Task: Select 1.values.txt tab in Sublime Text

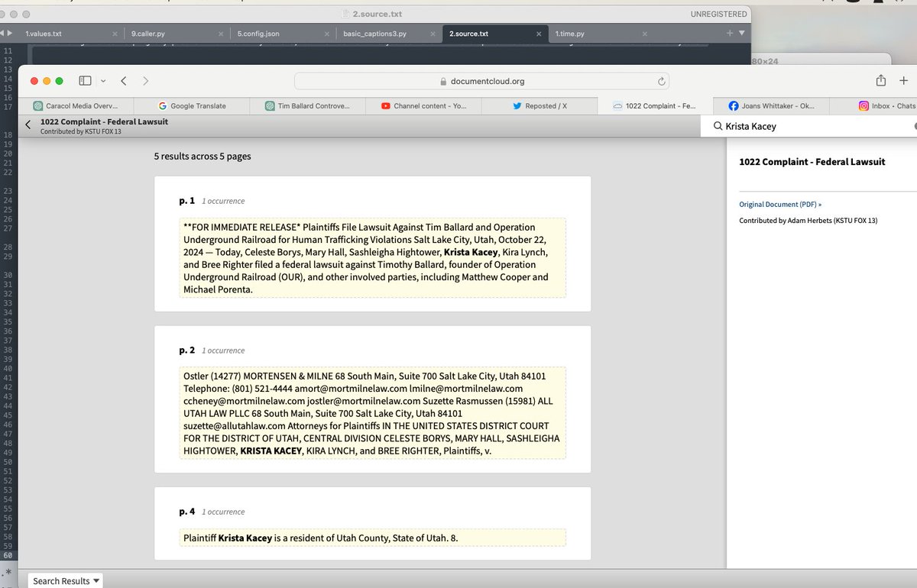Action: pos(69,34)
